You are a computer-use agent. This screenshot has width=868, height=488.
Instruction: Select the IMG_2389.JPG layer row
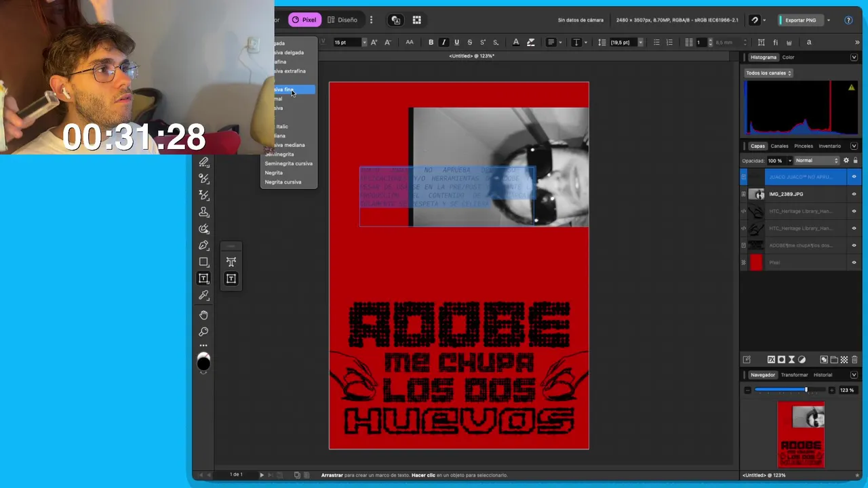[800, 194]
